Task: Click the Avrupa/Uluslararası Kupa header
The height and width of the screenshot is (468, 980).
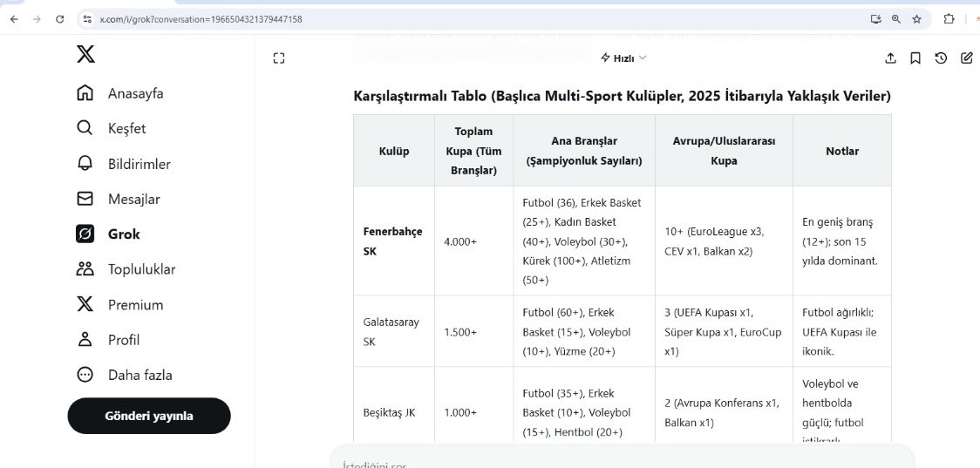Action: tap(724, 151)
